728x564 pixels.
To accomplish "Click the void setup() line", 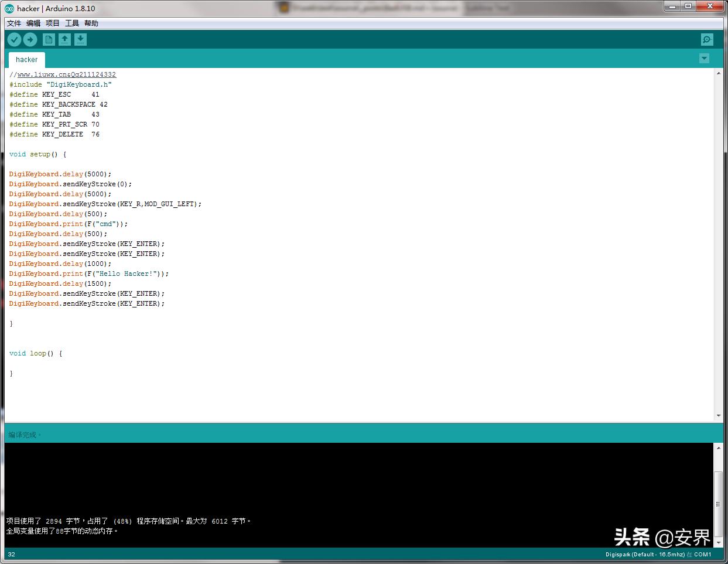I will pyautogui.click(x=38, y=154).
